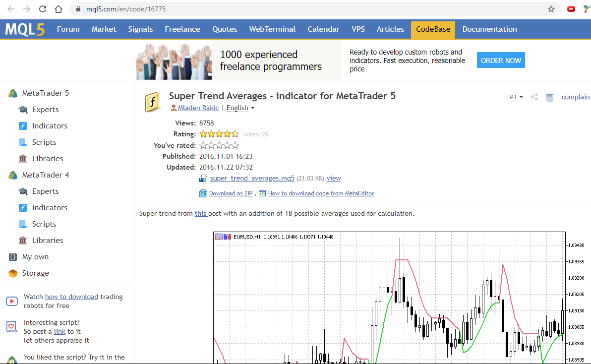Open the Calendar navigation item

tap(323, 29)
